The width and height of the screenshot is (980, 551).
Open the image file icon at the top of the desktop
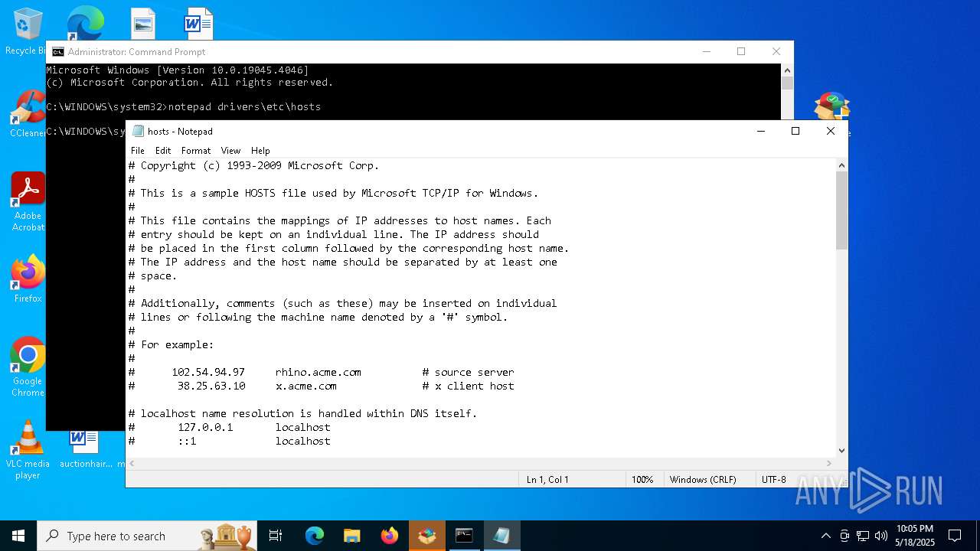[x=143, y=24]
